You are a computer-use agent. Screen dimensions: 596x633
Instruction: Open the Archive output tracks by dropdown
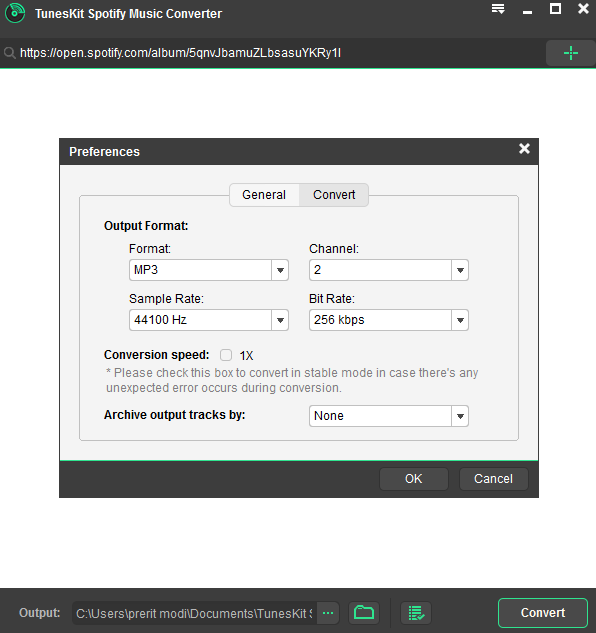pyautogui.click(x=389, y=416)
